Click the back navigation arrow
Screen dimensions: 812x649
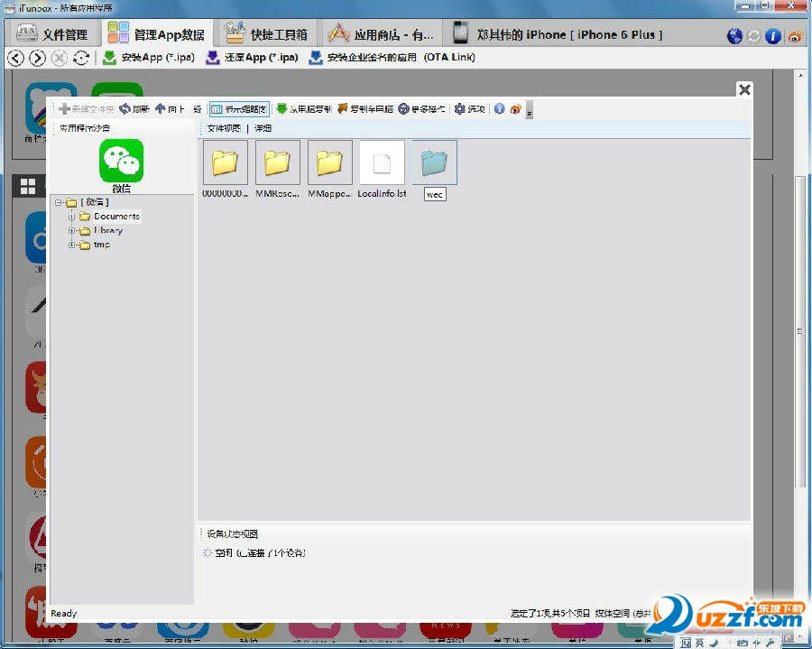pyautogui.click(x=16, y=58)
